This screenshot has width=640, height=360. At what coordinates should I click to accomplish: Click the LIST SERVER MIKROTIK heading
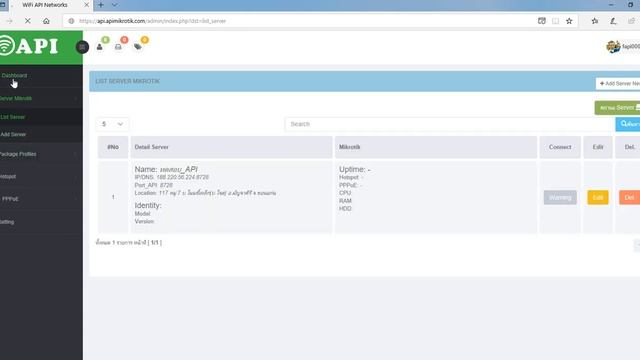127,81
